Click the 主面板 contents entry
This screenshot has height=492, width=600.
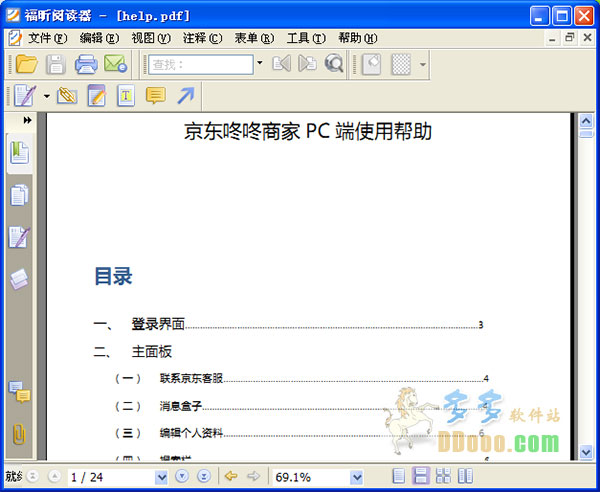[152, 352]
